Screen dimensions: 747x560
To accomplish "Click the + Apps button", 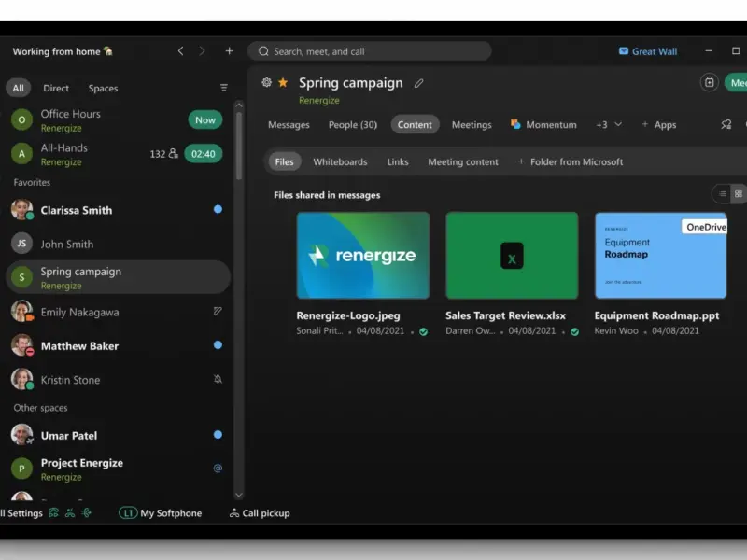I will point(659,125).
